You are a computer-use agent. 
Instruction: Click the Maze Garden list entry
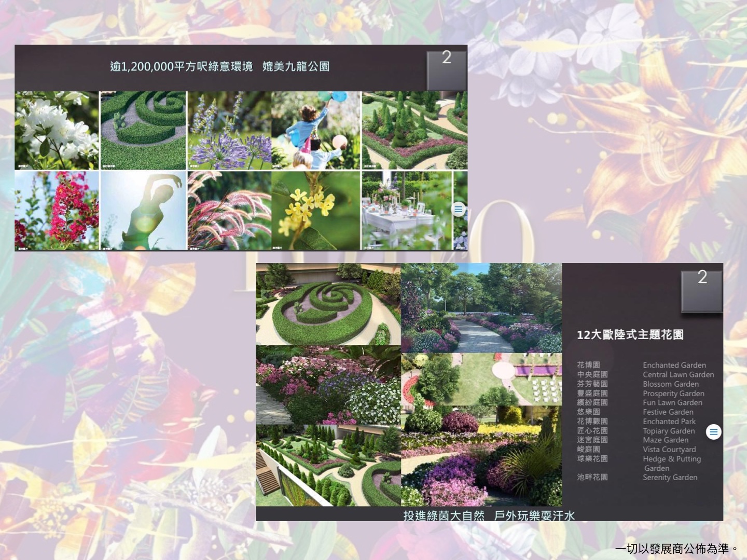[x=666, y=440]
